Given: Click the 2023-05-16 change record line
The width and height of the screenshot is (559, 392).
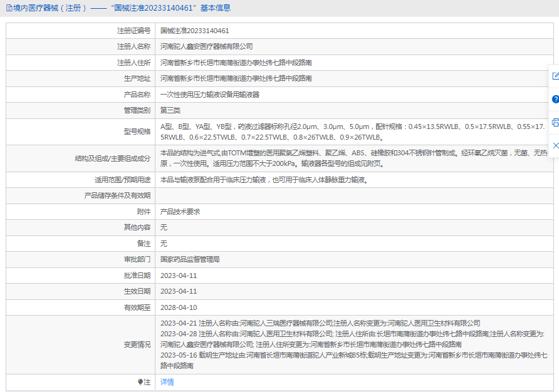Looking at the screenshot, I should point(353,360).
